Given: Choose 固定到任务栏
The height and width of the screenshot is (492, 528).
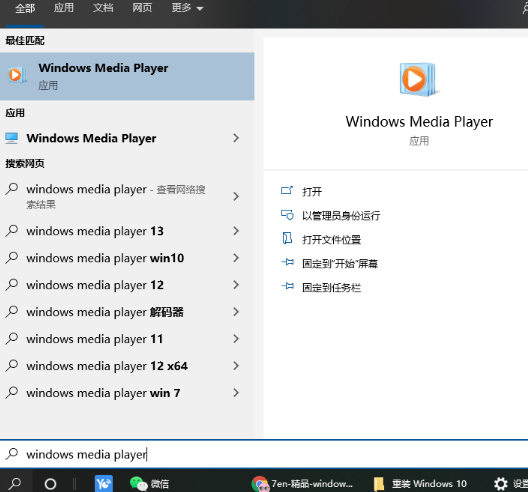Looking at the screenshot, I should point(332,287).
